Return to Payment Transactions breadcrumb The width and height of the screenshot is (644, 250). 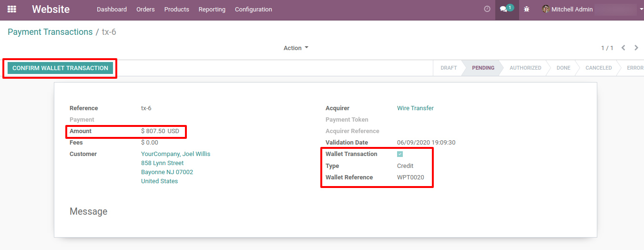tap(50, 32)
